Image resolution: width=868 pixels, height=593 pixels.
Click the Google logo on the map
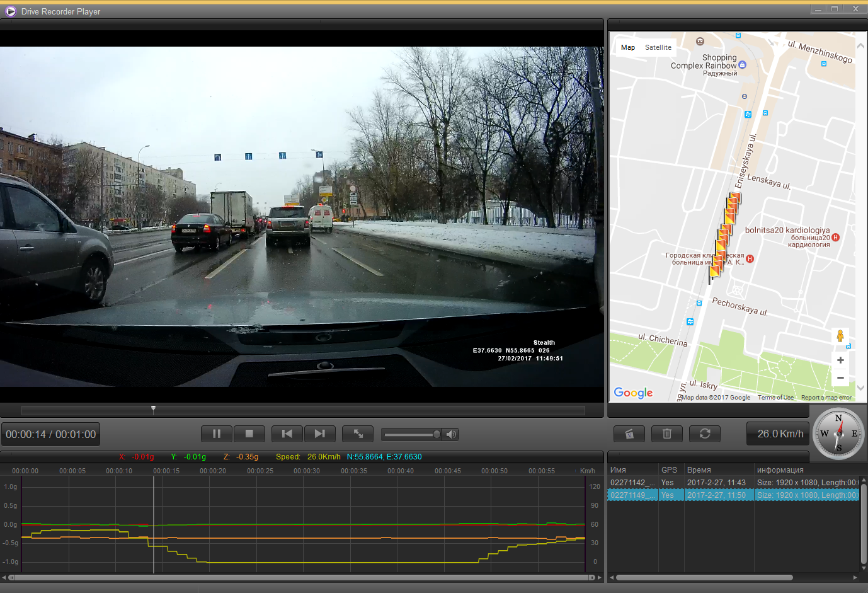point(633,393)
